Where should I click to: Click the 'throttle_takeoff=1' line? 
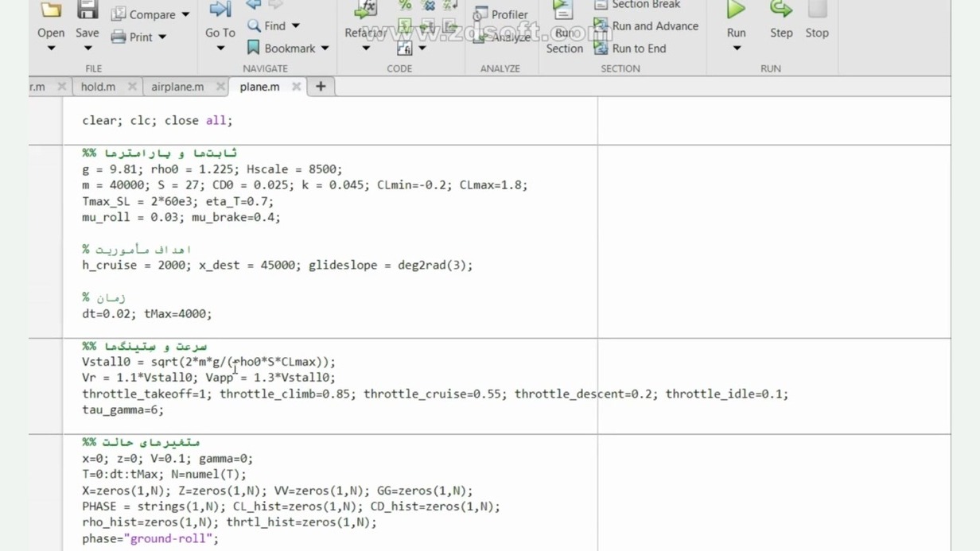435,394
